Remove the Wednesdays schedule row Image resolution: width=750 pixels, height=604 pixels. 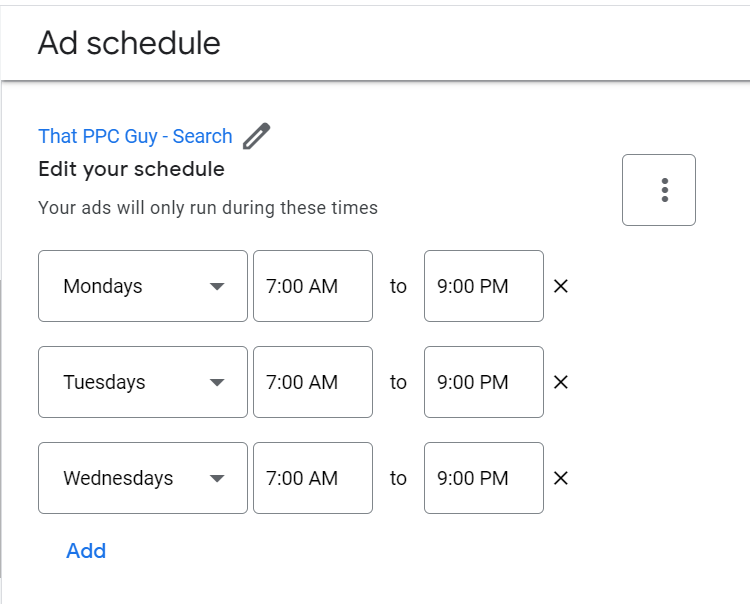pyautogui.click(x=561, y=478)
